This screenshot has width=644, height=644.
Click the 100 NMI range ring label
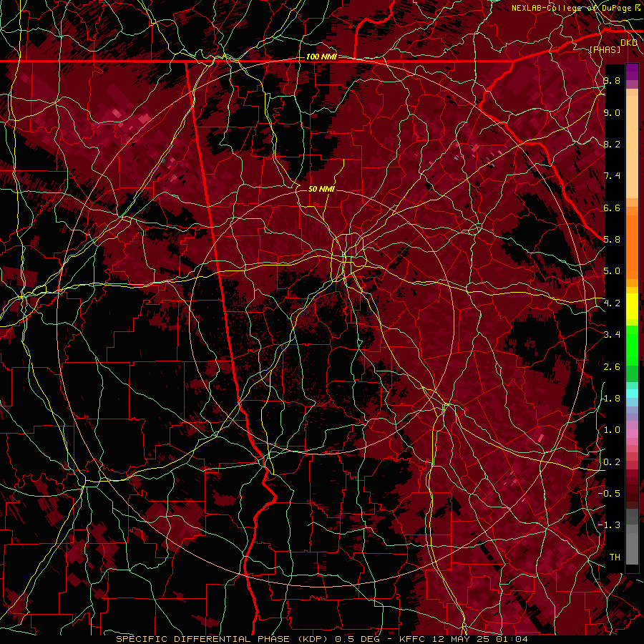(x=321, y=57)
